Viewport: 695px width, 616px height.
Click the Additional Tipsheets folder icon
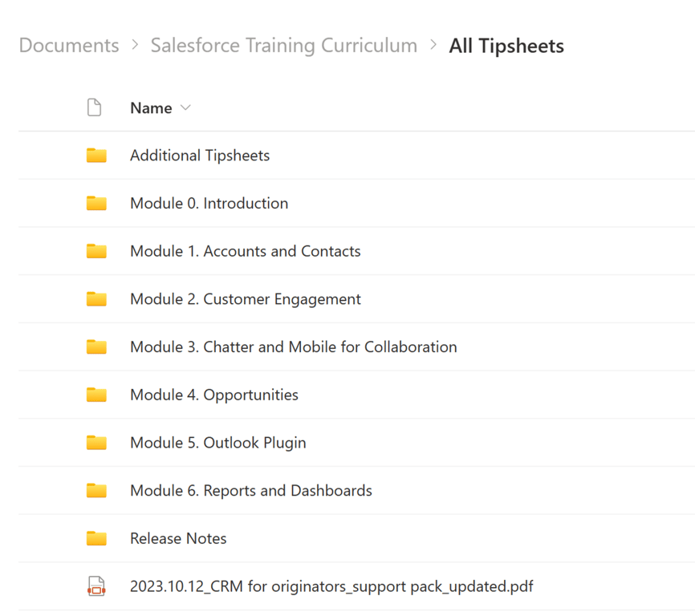click(96, 156)
